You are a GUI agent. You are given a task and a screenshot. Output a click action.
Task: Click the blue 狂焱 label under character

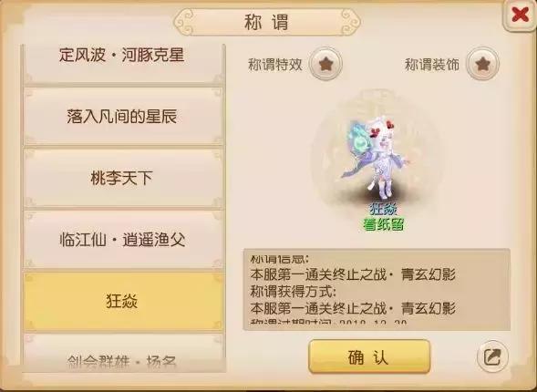pyautogui.click(x=383, y=209)
